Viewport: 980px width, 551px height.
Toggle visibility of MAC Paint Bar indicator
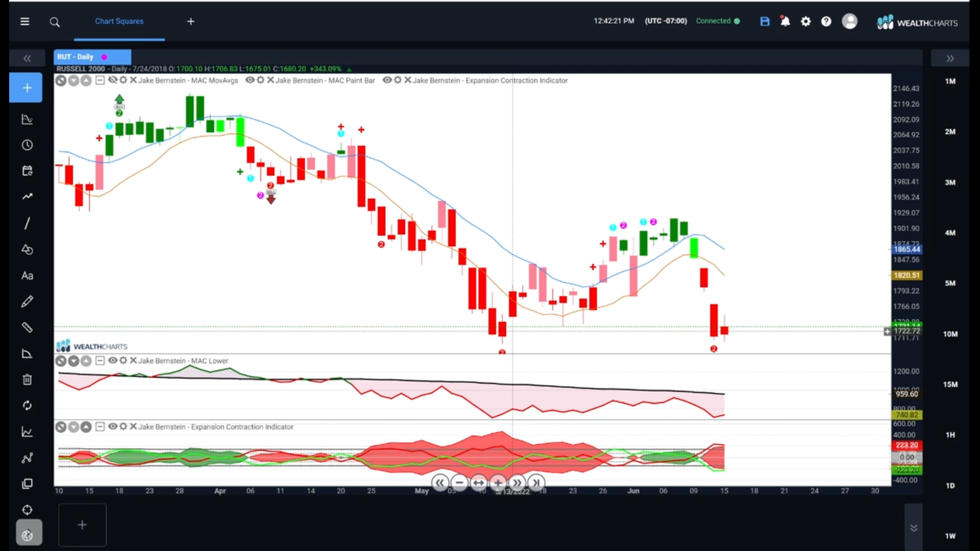(250, 80)
